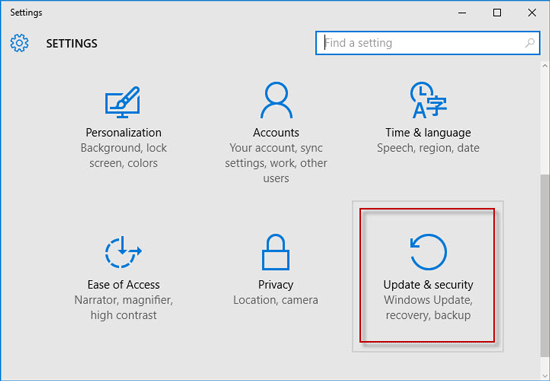
Task: Open the Privacy padlock icon
Action: pyautogui.click(x=276, y=252)
